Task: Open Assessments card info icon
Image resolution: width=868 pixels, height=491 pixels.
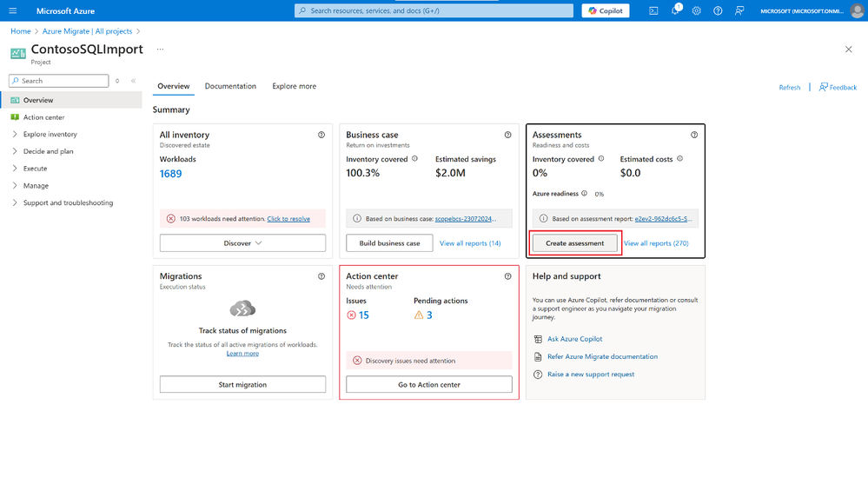Action: [x=694, y=135]
